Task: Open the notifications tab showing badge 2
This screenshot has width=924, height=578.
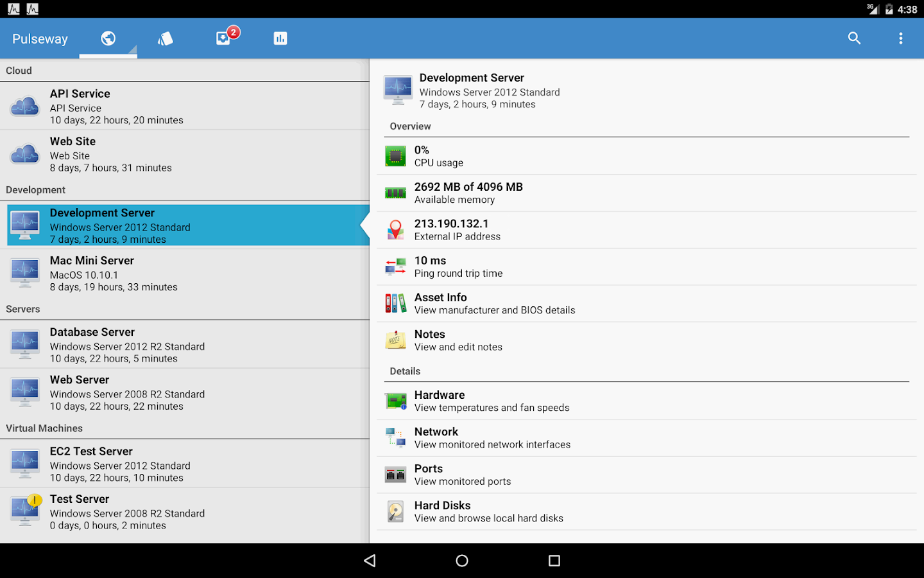Action: coord(225,38)
